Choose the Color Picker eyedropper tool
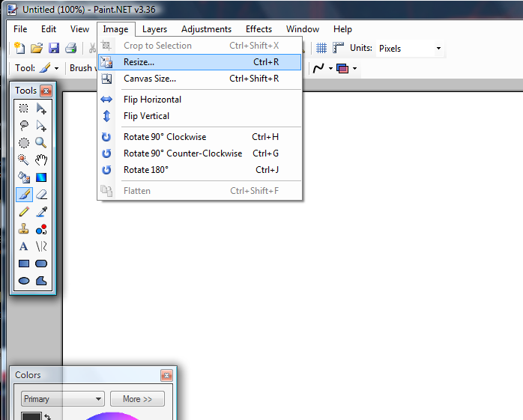The height and width of the screenshot is (420, 523). pyautogui.click(x=42, y=212)
